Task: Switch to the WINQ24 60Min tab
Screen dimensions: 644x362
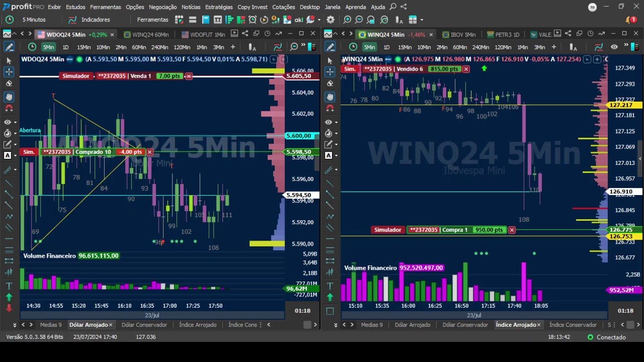Action: pos(150,35)
